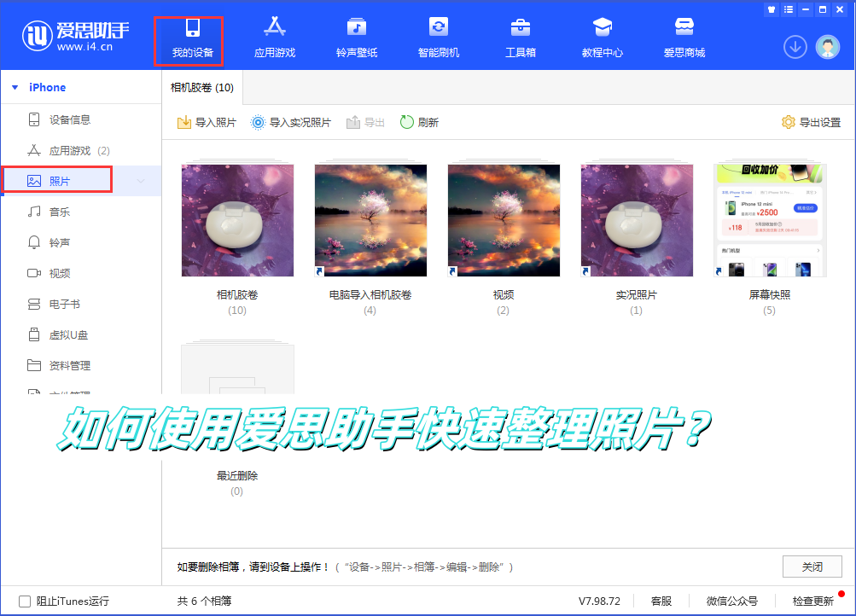Image resolution: width=856 pixels, height=616 pixels.
Task: Switch to the 相机胶卷 (10) tab
Action: coord(202,87)
